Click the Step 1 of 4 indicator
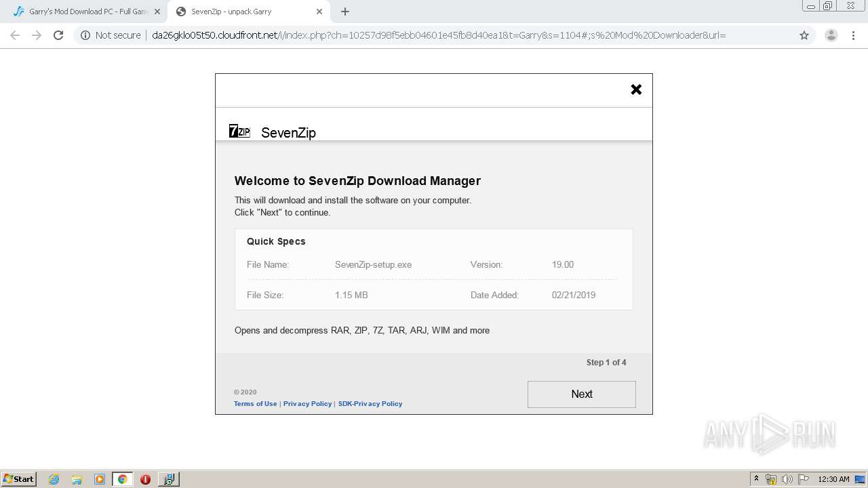This screenshot has height=488, width=868. [606, 363]
